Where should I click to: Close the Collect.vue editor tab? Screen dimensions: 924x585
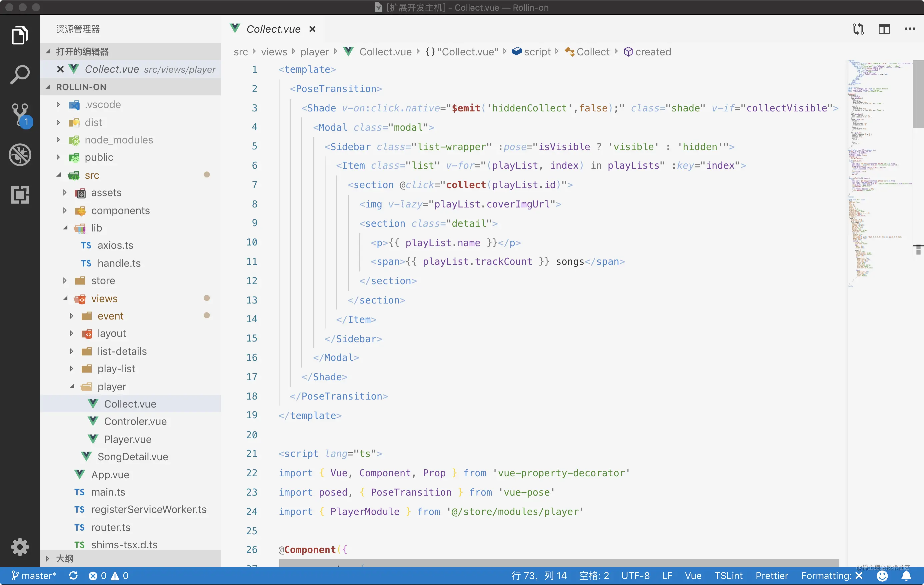coord(312,29)
